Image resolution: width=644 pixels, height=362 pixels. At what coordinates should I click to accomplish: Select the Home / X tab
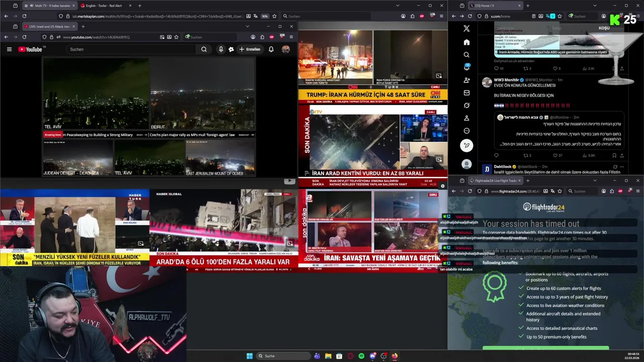pyautogui.click(x=495, y=6)
